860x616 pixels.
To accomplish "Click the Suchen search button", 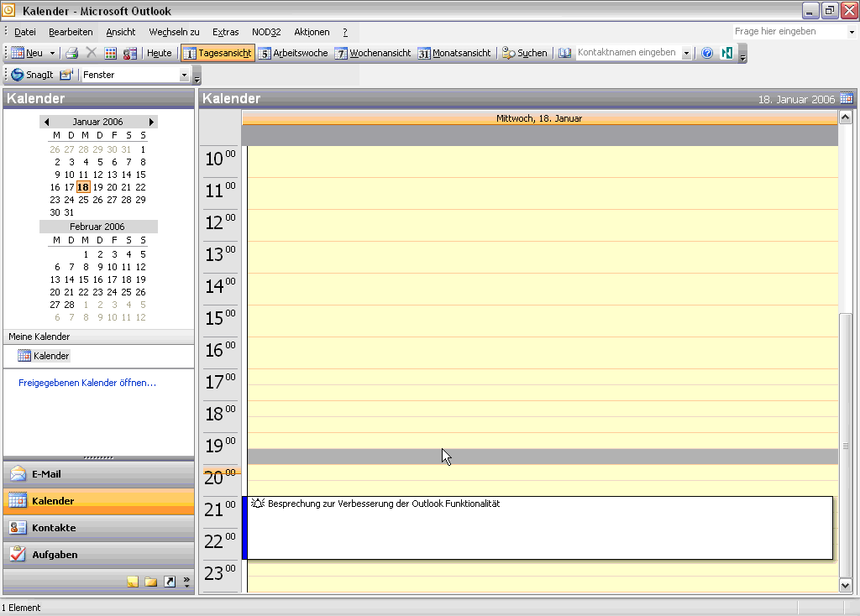I will pyautogui.click(x=525, y=53).
